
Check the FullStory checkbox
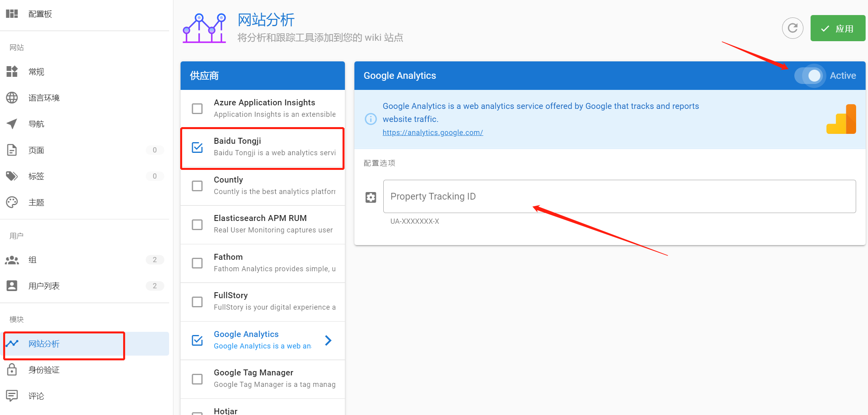[197, 302]
